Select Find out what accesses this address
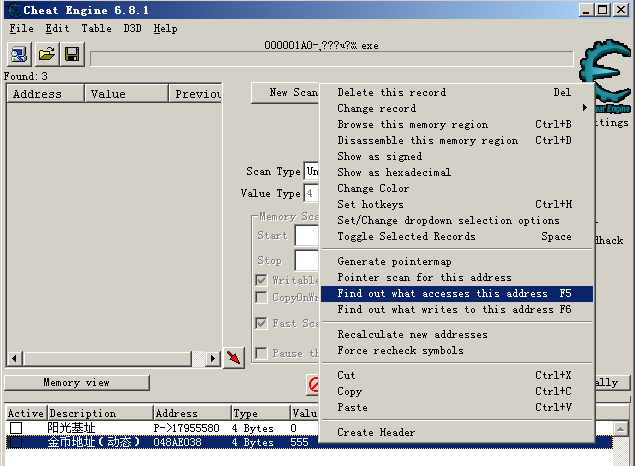The image size is (635, 466). (x=457, y=294)
